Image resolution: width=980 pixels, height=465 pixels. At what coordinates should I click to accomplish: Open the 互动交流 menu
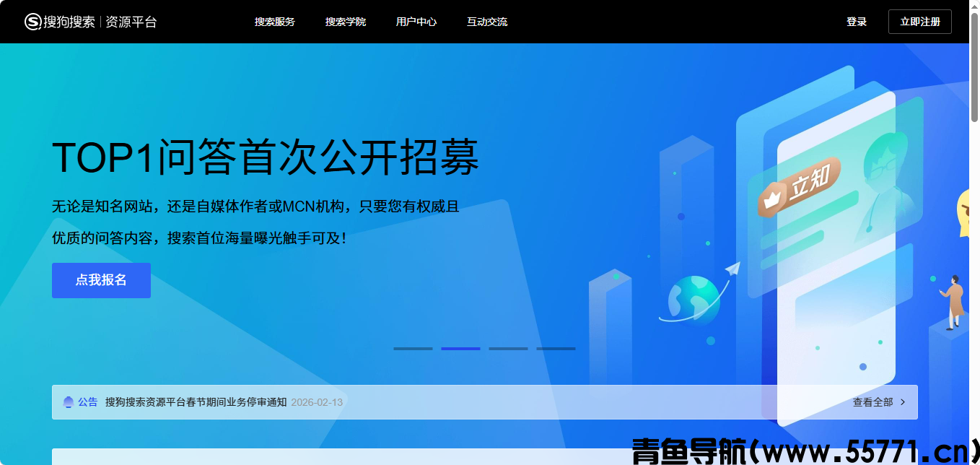pos(487,22)
